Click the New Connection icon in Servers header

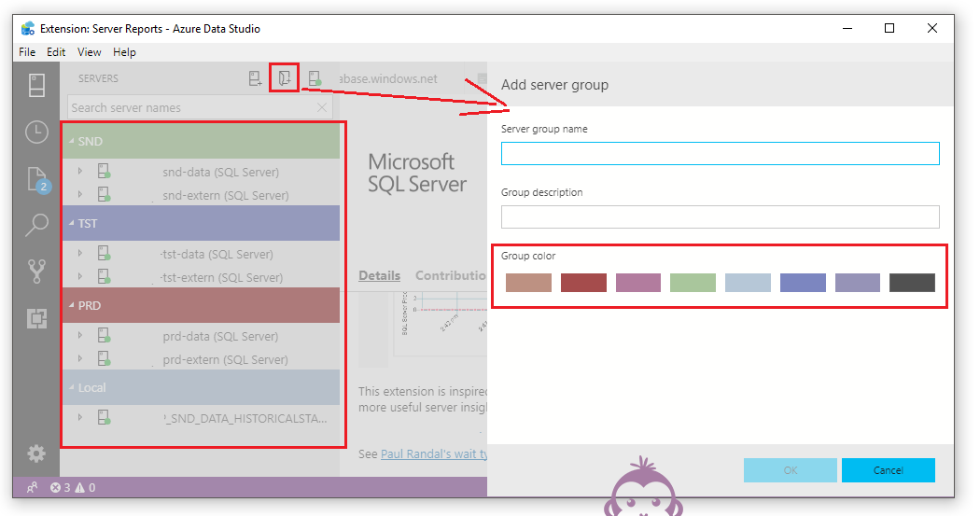pyautogui.click(x=255, y=78)
